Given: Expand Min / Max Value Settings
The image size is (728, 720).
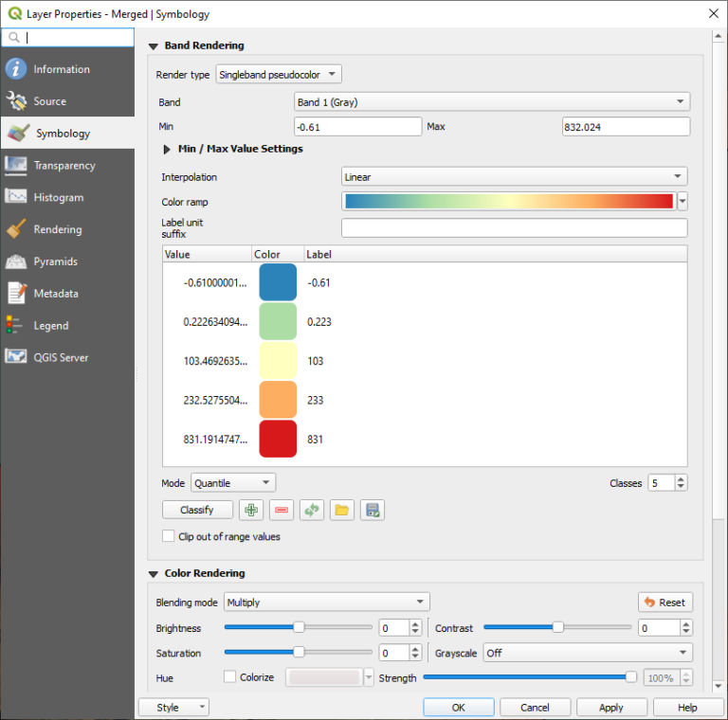Looking at the screenshot, I should pos(168,149).
